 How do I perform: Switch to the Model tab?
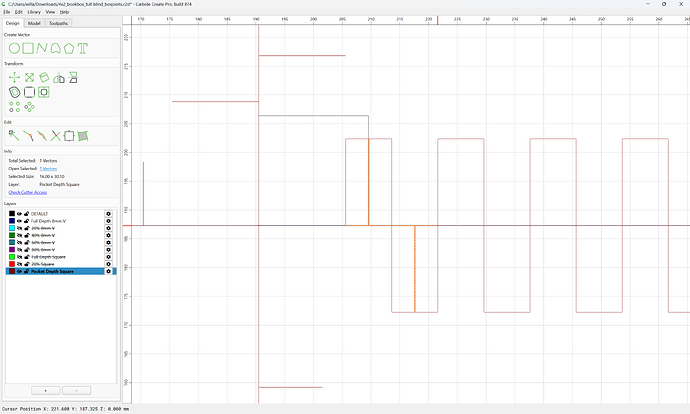click(34, 23)
